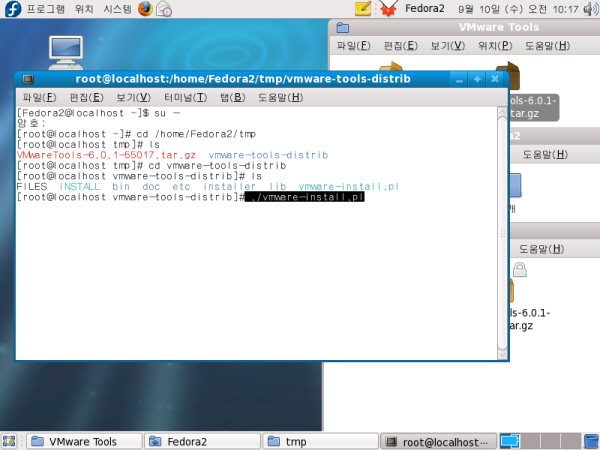The width and height of the screenshot is (600, 450).
Task: Open the clock and calendar showing 오전 10:17
Action: click(x=518, y=9)
